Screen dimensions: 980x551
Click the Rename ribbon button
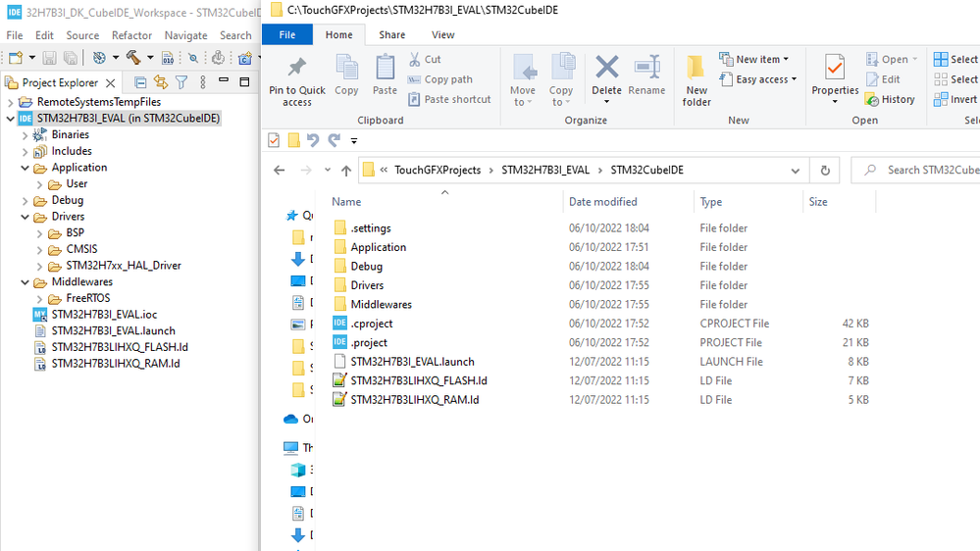tap(646, 75)
